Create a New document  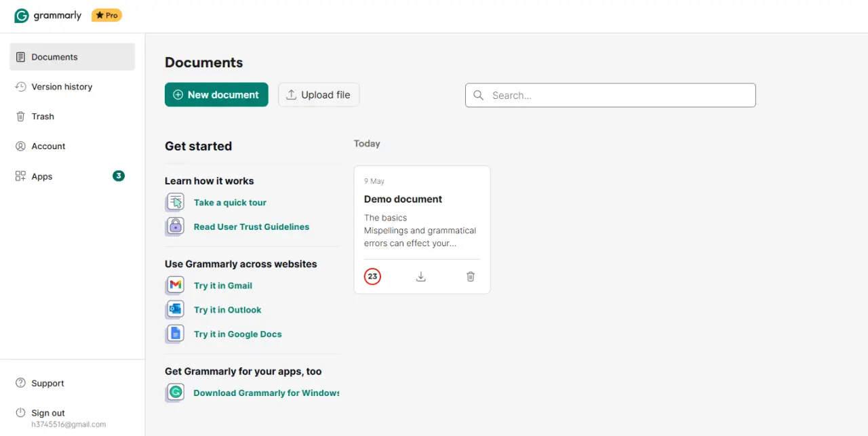[216, 95]
